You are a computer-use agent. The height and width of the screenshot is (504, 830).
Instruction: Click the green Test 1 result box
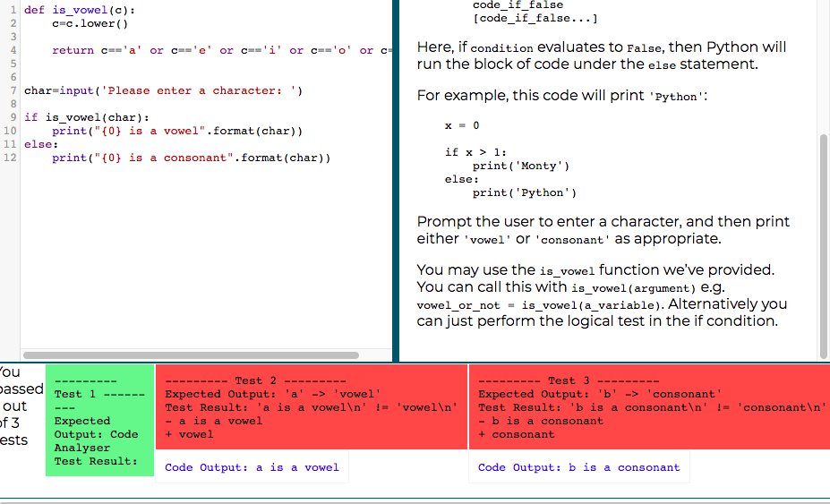click(x=99, y=420)
